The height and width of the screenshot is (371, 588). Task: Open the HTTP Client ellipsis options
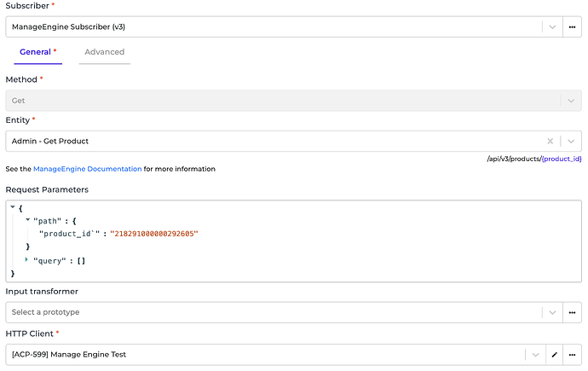coord(572,355)
